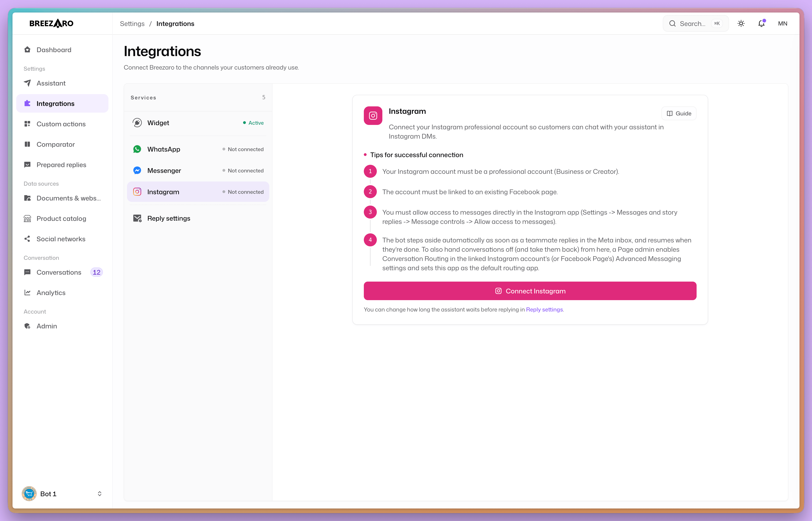Select the WhatsApp service row
The width and height of the screenshot is (812, 521).
pyautogui.click(x=198, y=149)
